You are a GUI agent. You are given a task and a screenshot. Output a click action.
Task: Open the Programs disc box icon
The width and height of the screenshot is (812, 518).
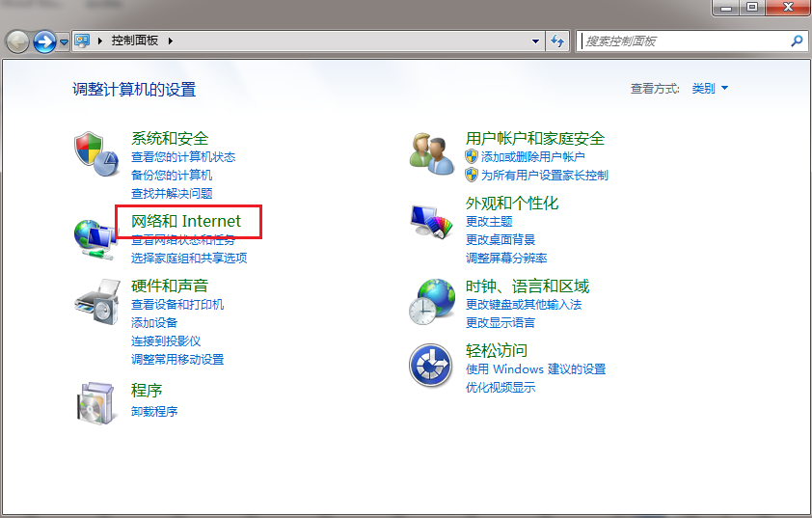click(x=95, y=403)
